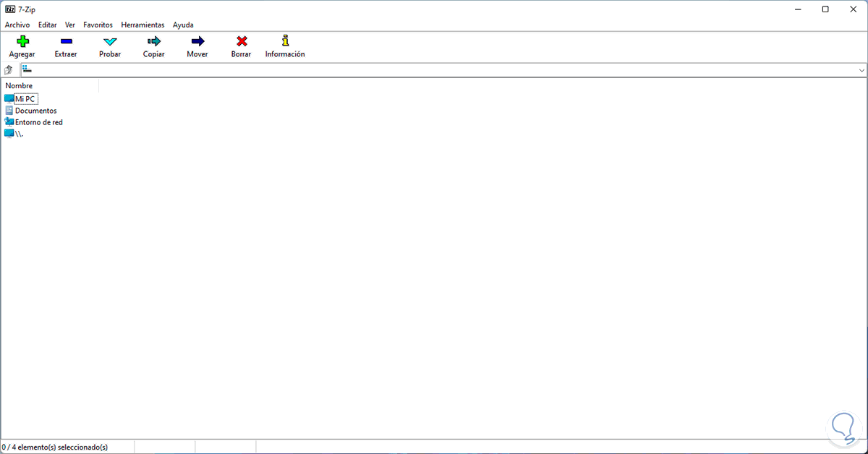Click the Probar checkmark icon
The image size is (868, 454).
(110, 42)
